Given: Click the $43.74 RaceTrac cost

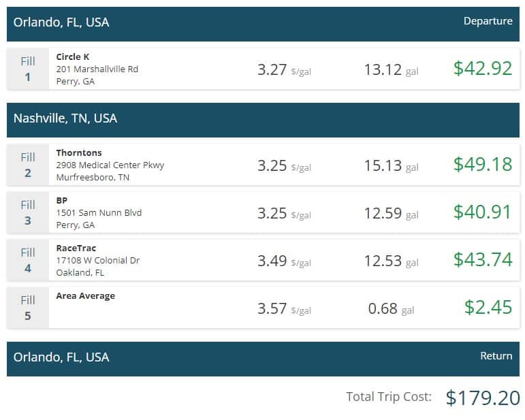Looking at the screenshot, I should [x=483, y=260].
